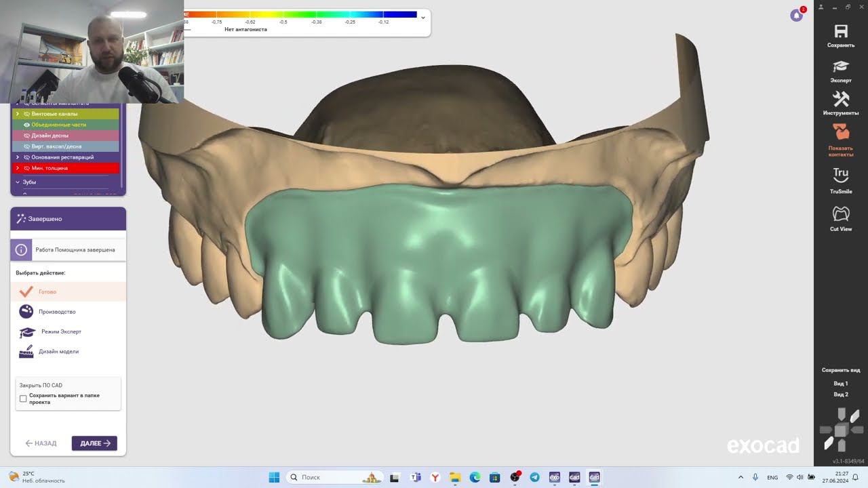This screenshot has height=488, width=868.
Task: Switch to saved view Вид 2
Action: click(x=841, y=394)
